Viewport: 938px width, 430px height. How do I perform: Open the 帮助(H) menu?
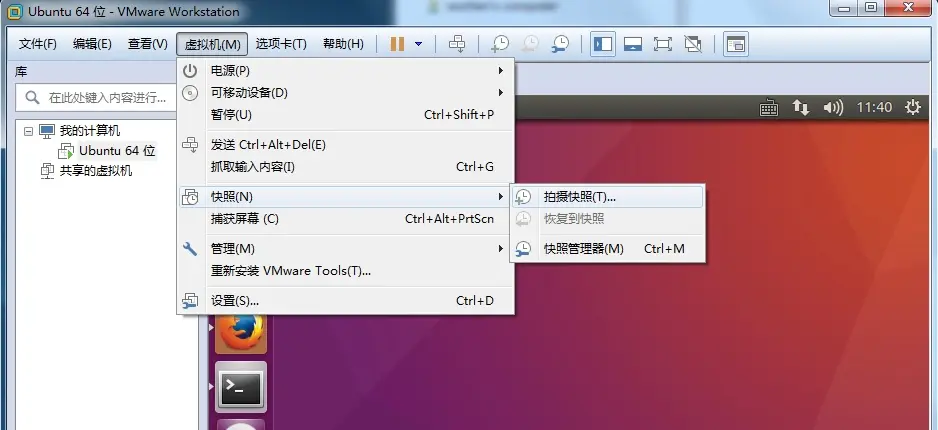click(x=343, y=44)
